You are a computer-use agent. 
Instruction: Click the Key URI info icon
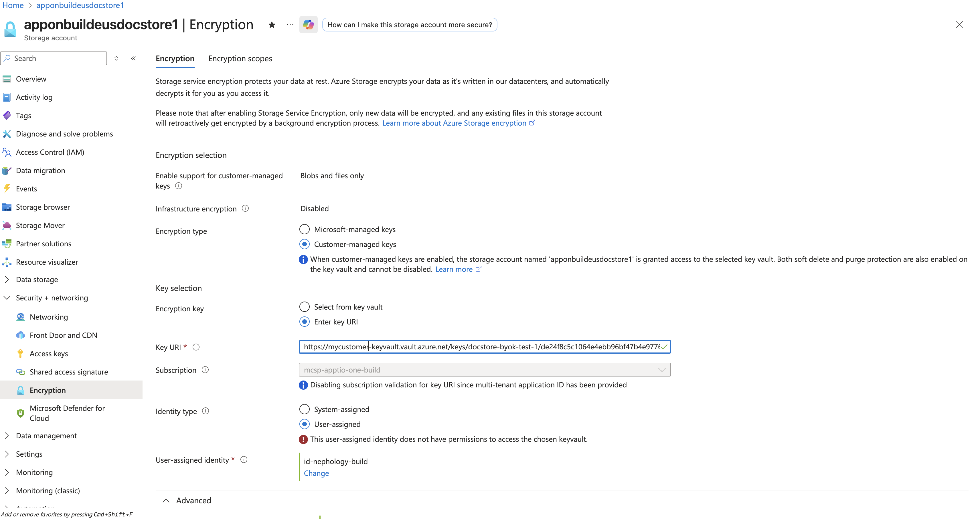196,347
